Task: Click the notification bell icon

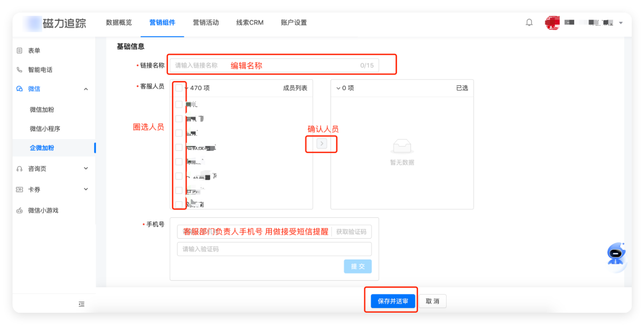Action: (529, 22)
